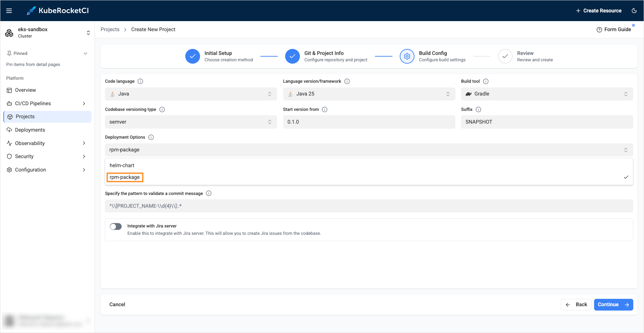Go to the Git & Project Info step

[x=326, y=56]
